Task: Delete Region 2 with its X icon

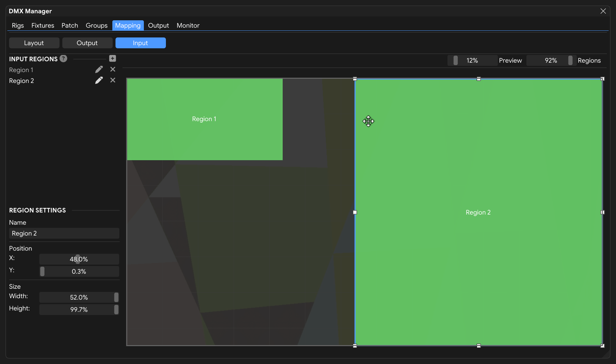Action: pos(113,80)
